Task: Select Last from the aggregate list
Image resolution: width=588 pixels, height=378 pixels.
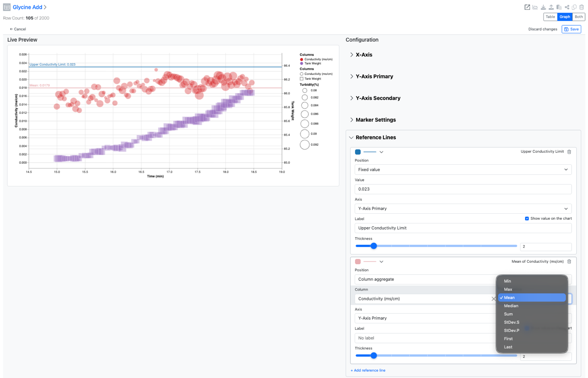Action: click(x=532, y=347)
